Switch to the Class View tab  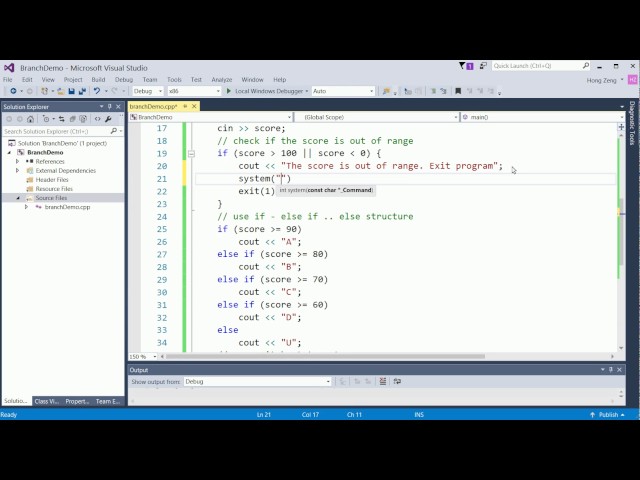pos(47,401)
